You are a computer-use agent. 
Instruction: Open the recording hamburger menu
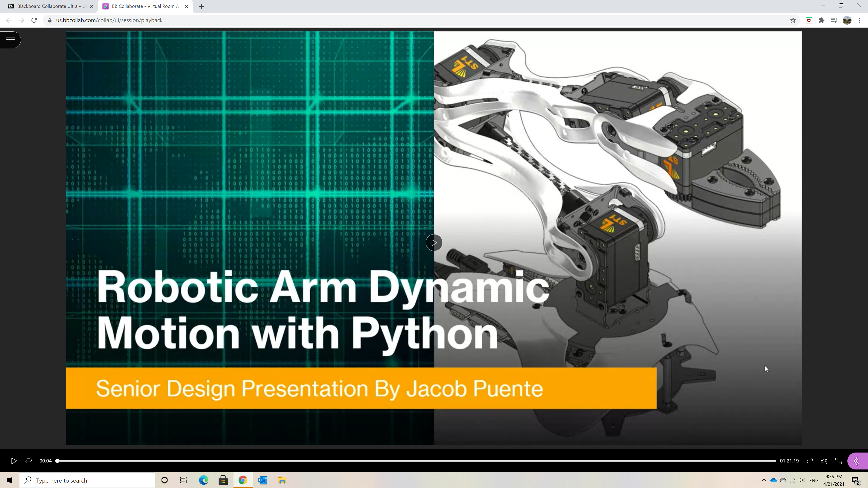(10, 40)
